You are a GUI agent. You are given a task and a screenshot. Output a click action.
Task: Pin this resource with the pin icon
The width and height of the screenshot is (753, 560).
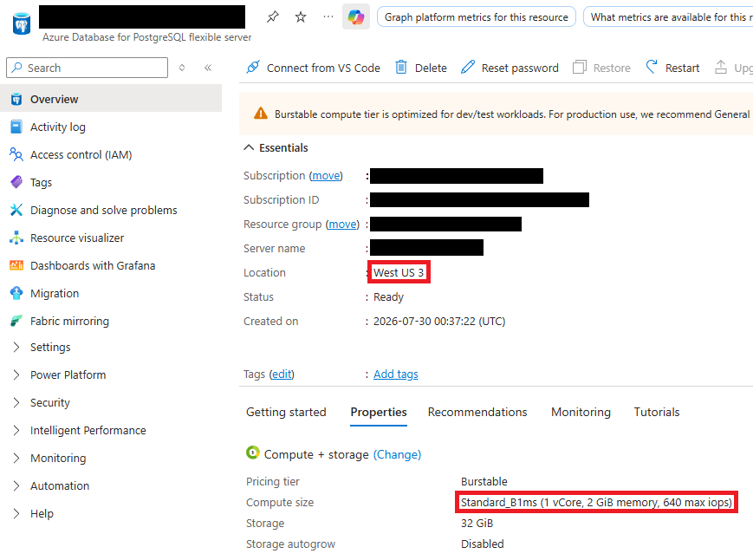click(x=273, y=17)
